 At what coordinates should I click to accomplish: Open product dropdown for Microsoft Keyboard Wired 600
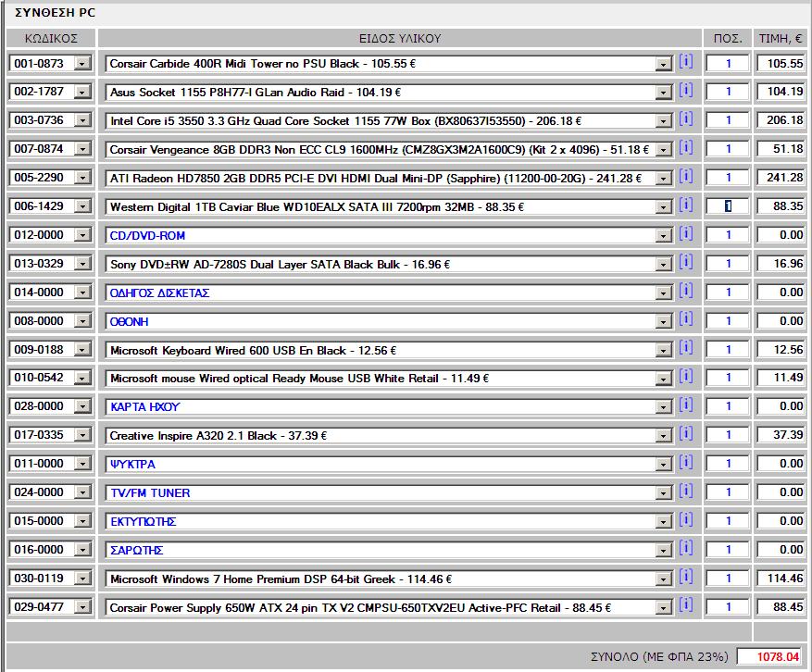pyautogui.click(x=663, y=351)
